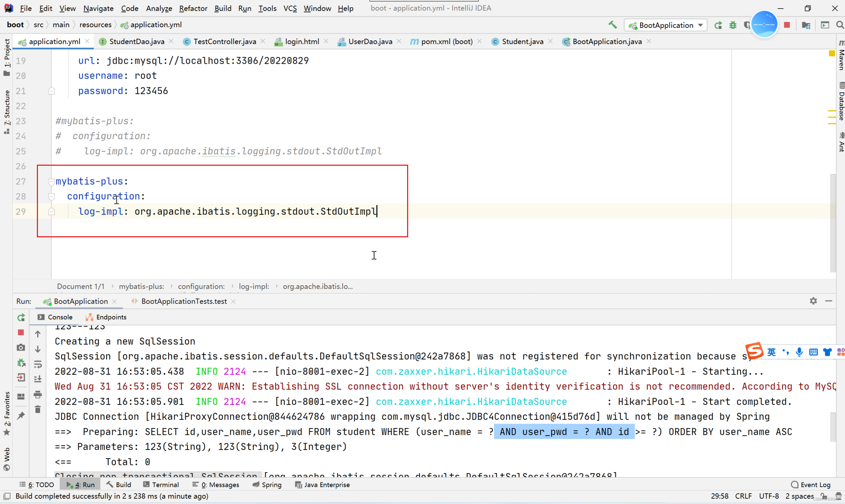Open the Favorites tool window
845x504 pixels.
[6, 413]
